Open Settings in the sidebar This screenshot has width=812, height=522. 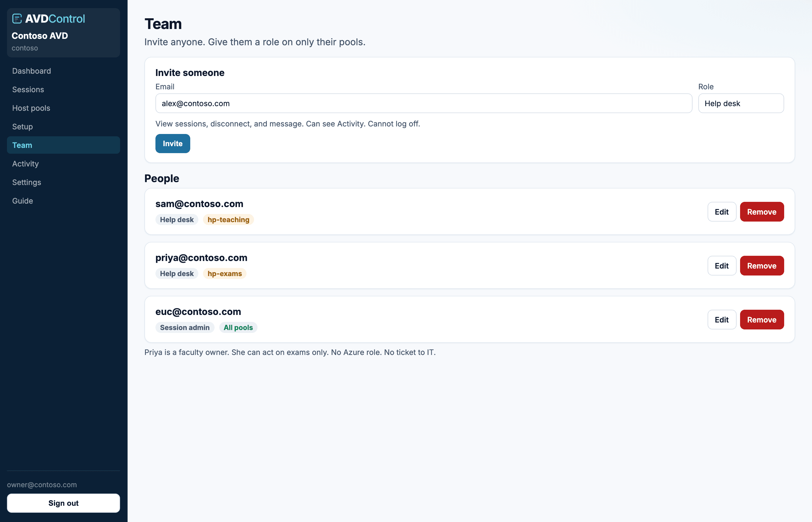[x=64, y=182]
